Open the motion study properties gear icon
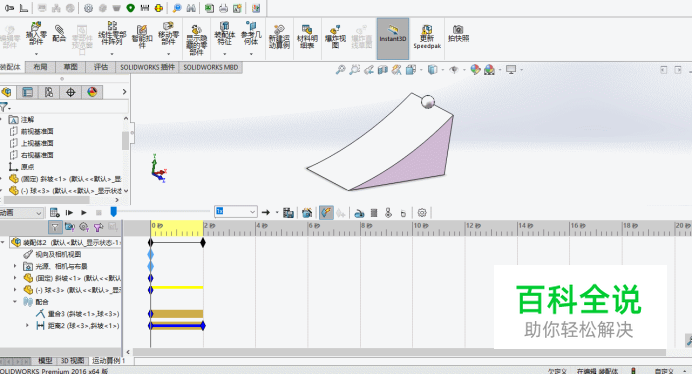692x374 pixels. (x=422, y=213)
